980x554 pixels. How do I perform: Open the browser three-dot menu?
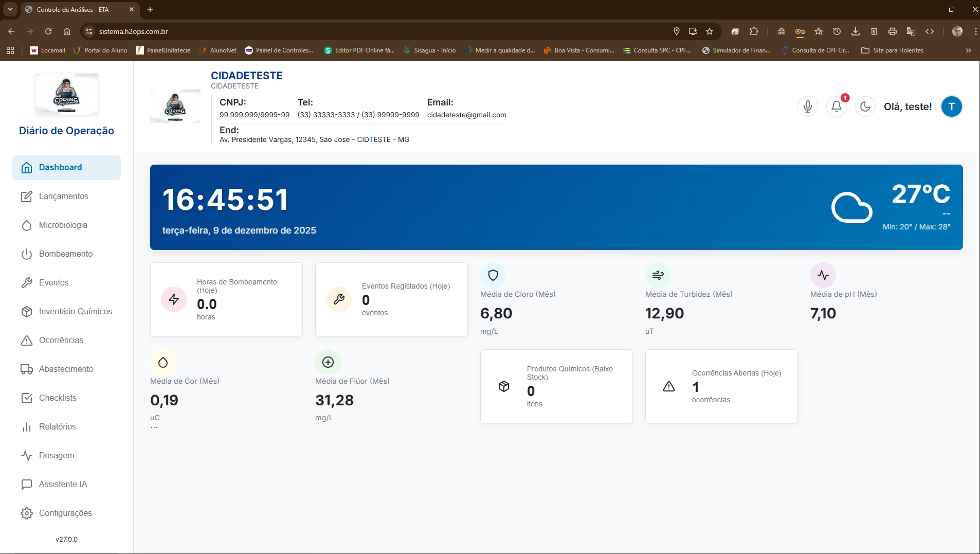pyautogui.click(x=975, y=31)
